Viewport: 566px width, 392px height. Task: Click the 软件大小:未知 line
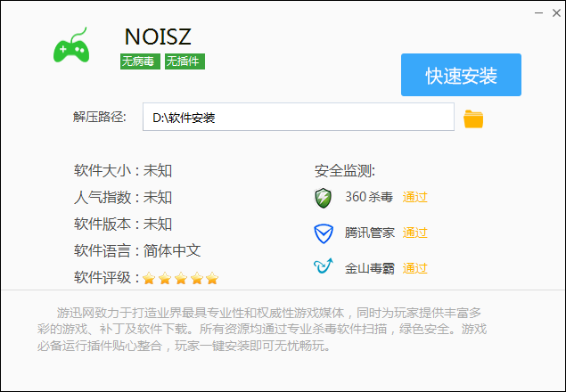pyautogui.click(x=123, y=170)
